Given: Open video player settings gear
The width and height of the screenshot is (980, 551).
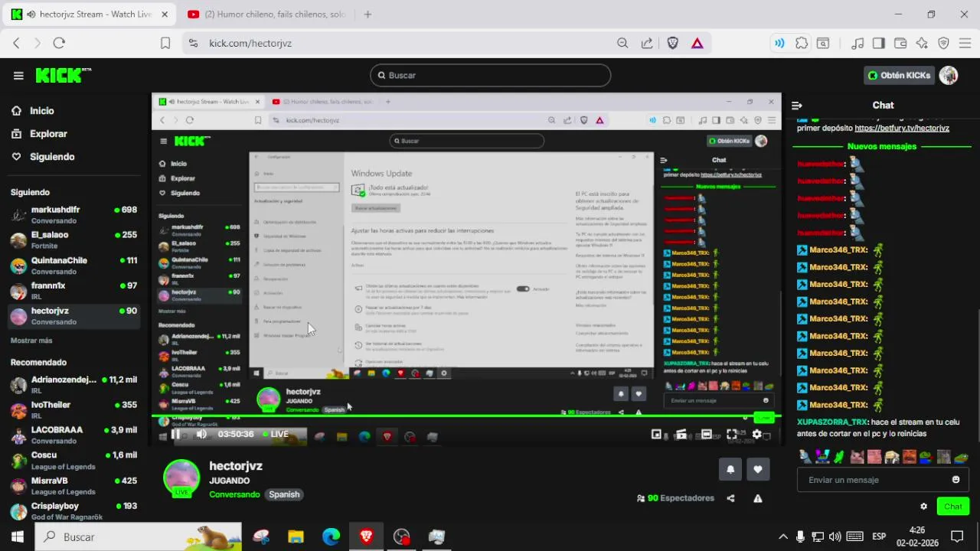Looking at the screenshot, I should pyautogui.click(x=756, y=434).
